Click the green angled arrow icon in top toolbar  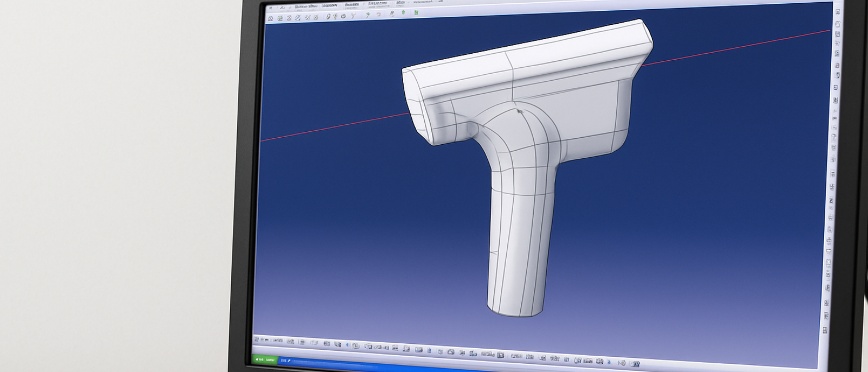click(367, 15)
